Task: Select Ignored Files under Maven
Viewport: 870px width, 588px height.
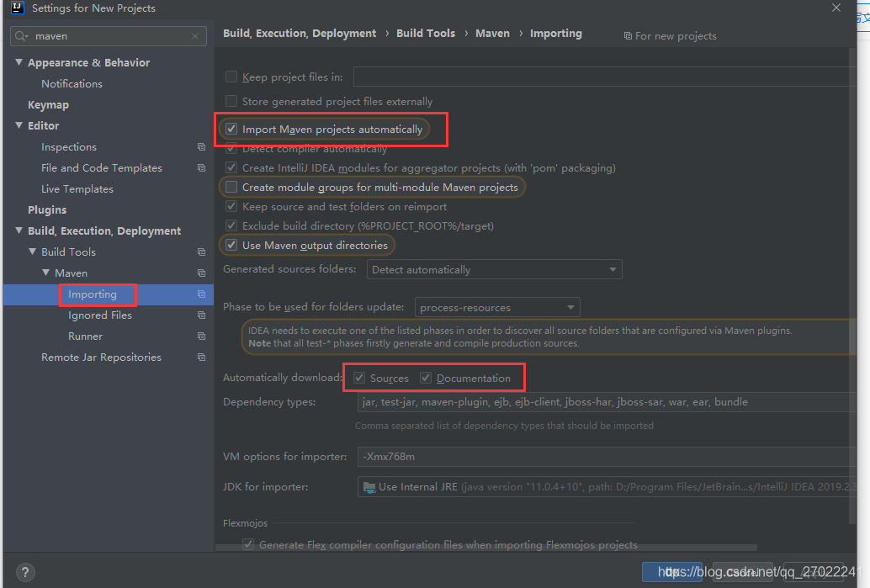Action: (100, 315)
